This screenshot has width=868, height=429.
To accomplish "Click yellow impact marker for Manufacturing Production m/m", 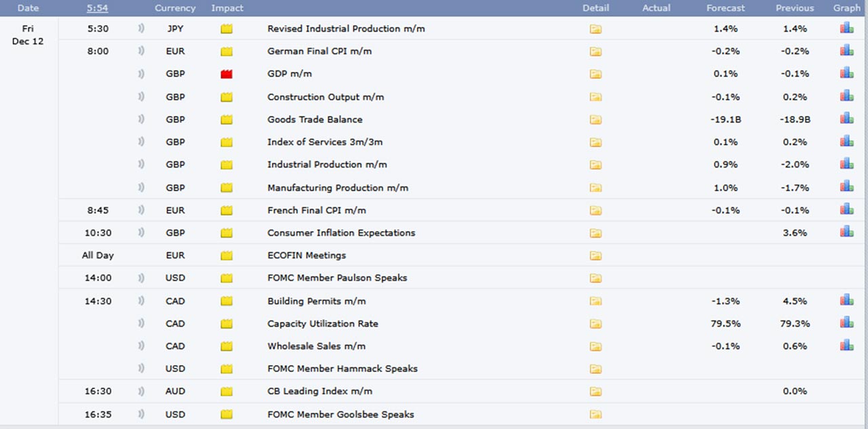I will tap(226, 188).
